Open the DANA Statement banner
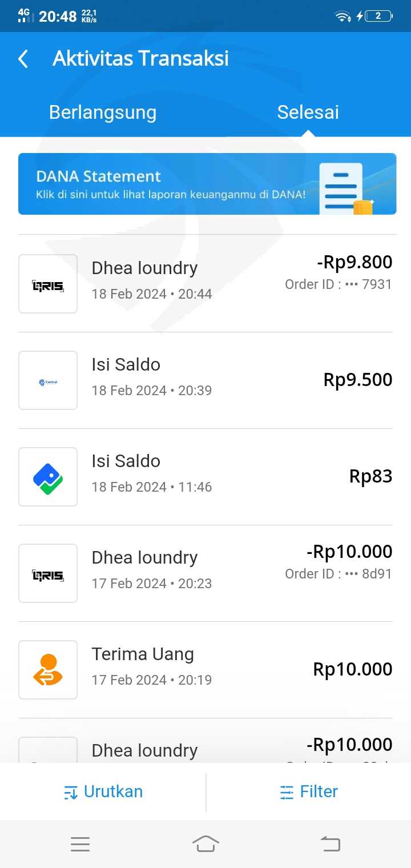Image resolution: width=411 pixels, height=868 pixels. 171,184
